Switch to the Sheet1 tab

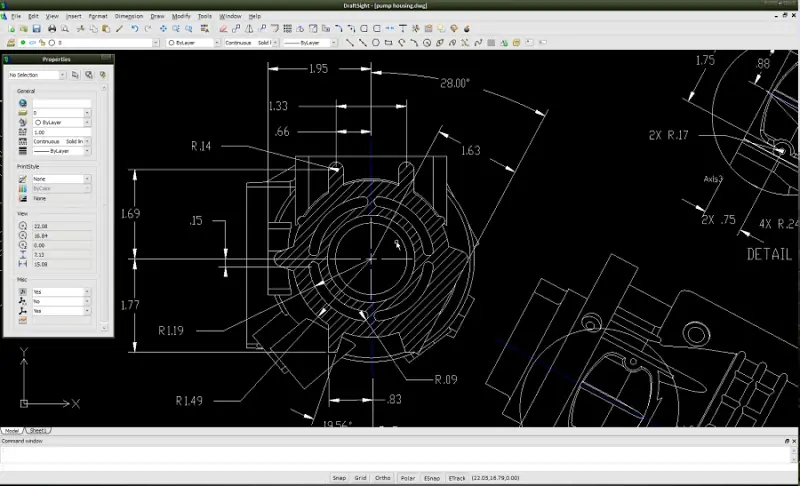coord(38,431)
